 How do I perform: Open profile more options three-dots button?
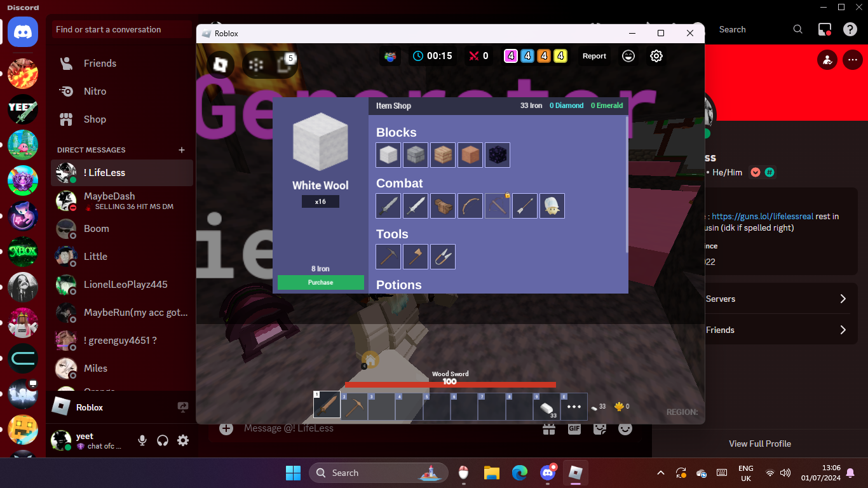pos(852,60)
